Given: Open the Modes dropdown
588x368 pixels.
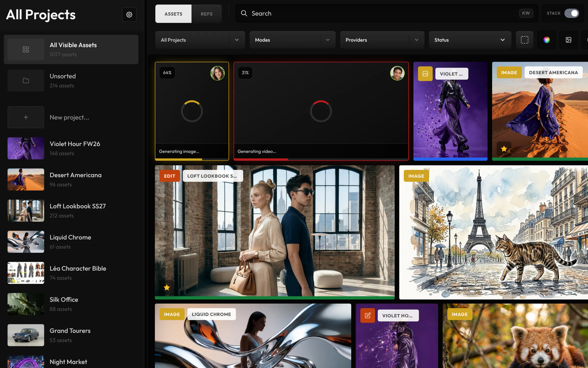Looking at the screenshot, I should pos(292,40).
